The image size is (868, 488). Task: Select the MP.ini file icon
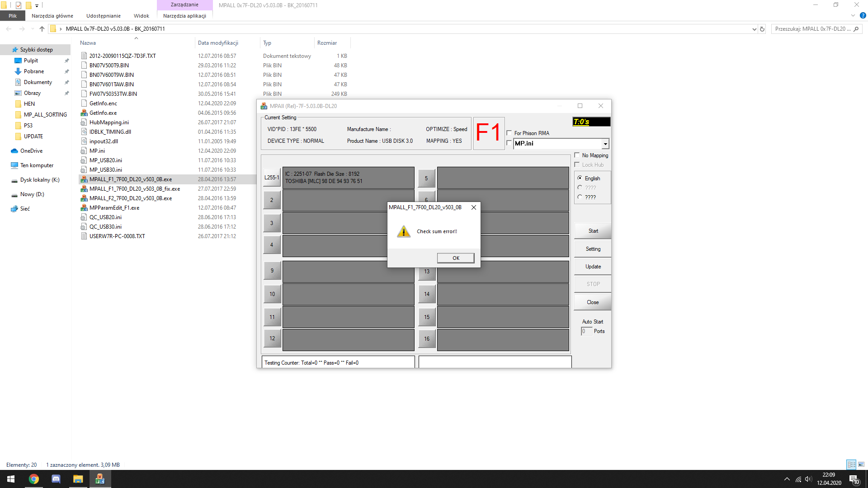click(84, 151)
